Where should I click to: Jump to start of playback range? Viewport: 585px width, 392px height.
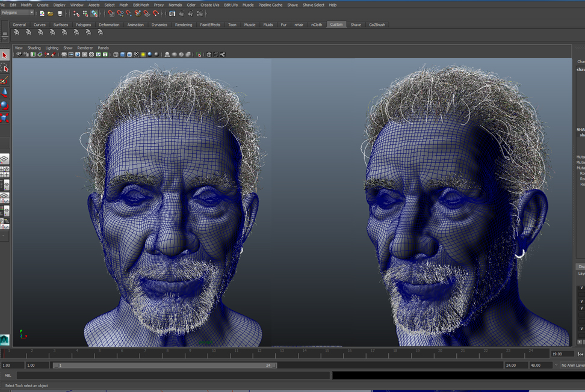(x=581, y=354)
